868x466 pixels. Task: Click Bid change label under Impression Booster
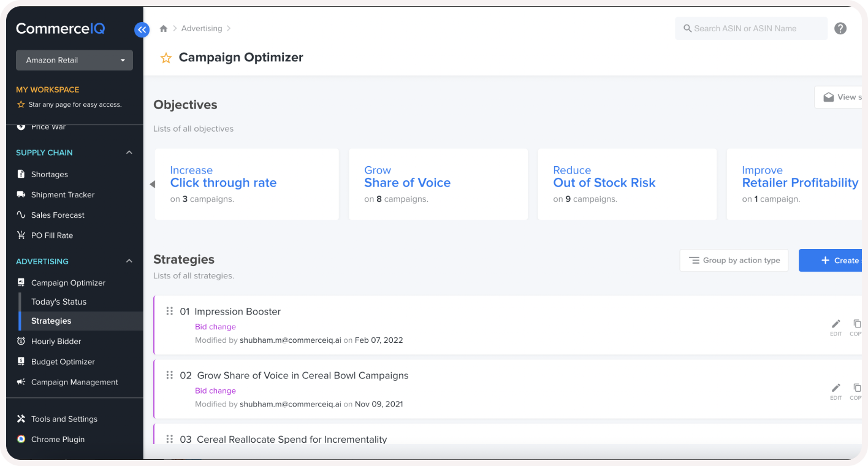coord(215,327)
